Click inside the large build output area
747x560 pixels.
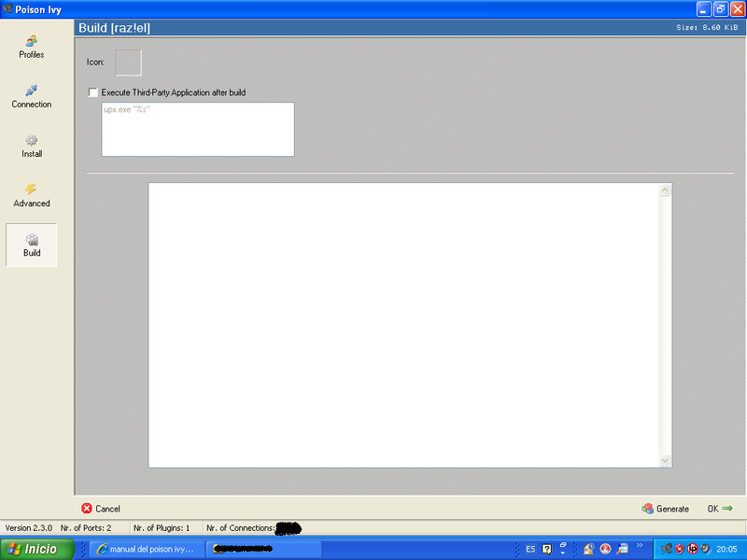pos(403,325)
